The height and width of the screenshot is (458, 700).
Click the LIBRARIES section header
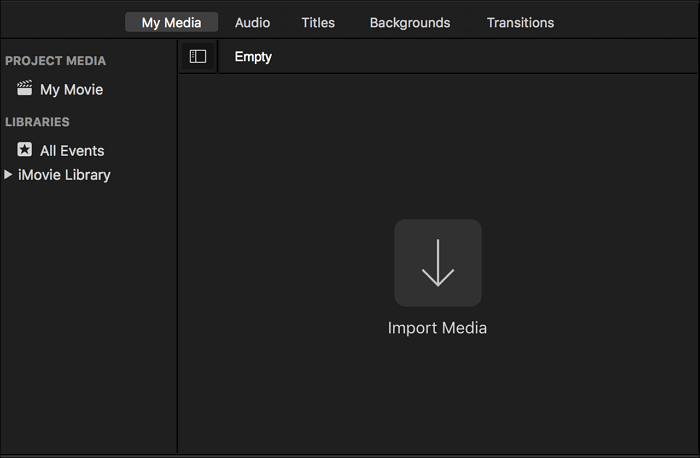(37, 122)
